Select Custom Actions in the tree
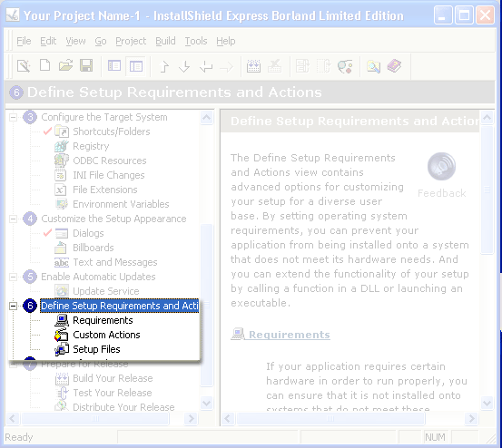The height and width of the screenshot is (448, 502). (x=106, y=335)
